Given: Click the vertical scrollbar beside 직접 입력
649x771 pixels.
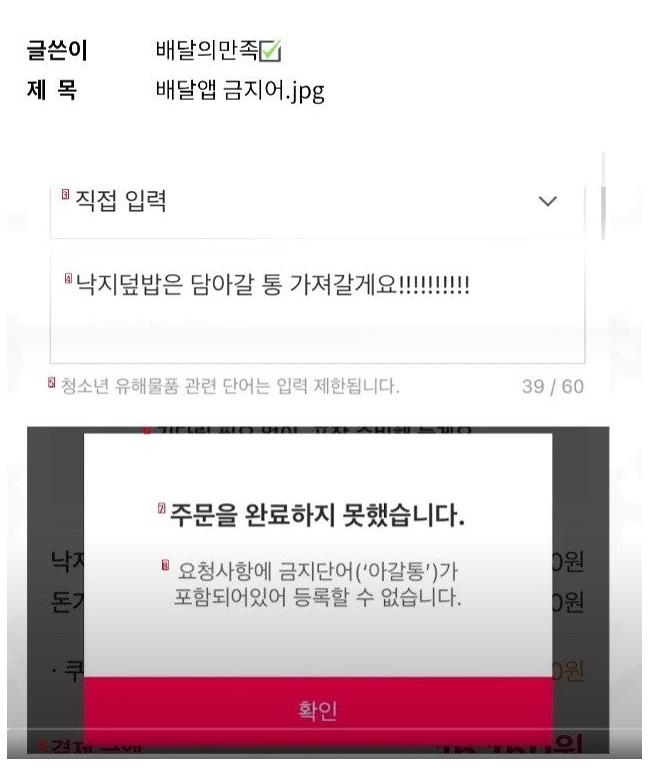Looking at the screenshot, I should [x=603, y=212].
